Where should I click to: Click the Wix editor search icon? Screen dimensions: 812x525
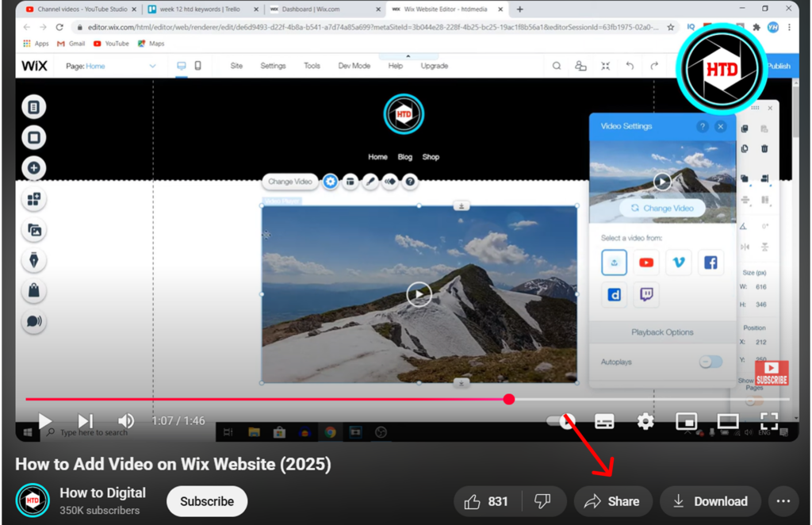(557, 66)
